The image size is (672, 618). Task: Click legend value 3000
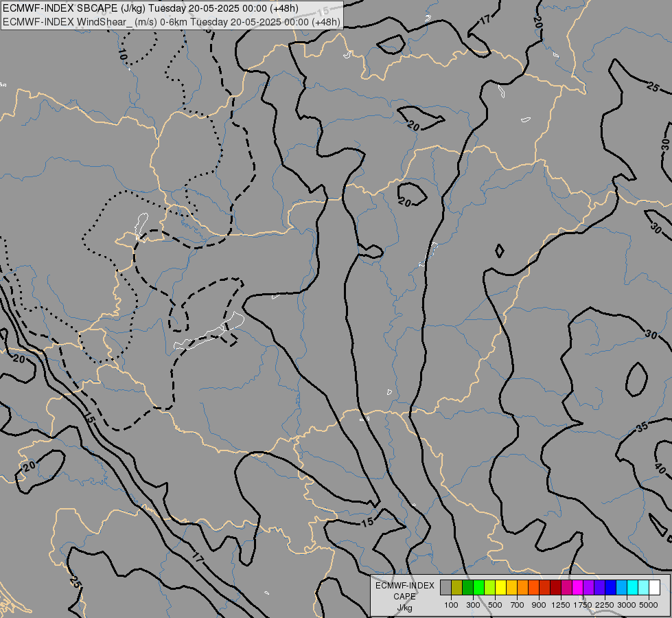627,605
